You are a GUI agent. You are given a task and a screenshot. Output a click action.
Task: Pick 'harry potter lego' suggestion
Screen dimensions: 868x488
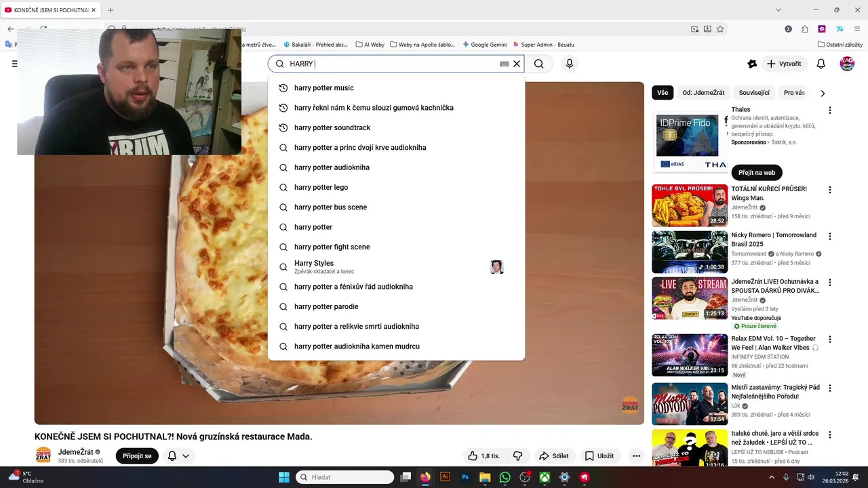[396, 187]
